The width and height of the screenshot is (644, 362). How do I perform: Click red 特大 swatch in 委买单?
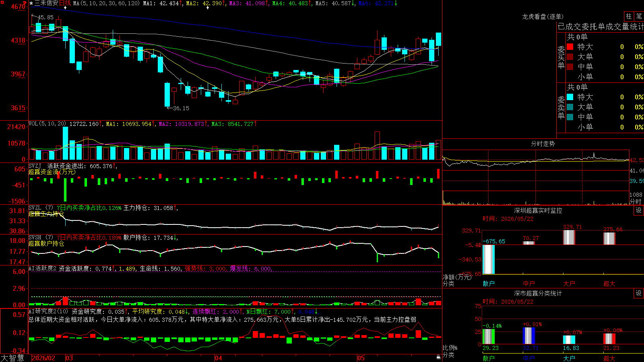click(x=570, y=47)
